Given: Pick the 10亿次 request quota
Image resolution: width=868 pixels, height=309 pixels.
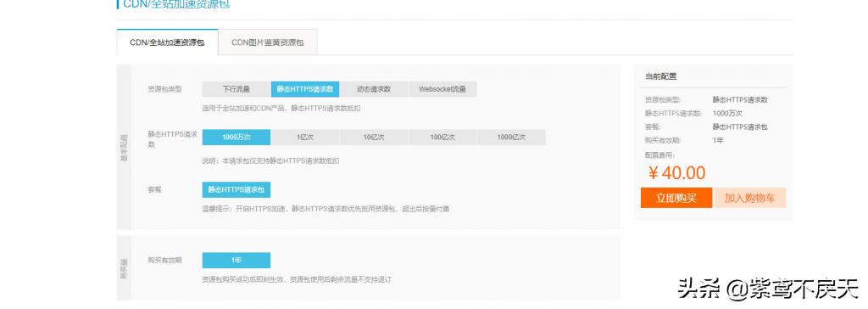Looking at the screenshot, I should click(374, 137).
